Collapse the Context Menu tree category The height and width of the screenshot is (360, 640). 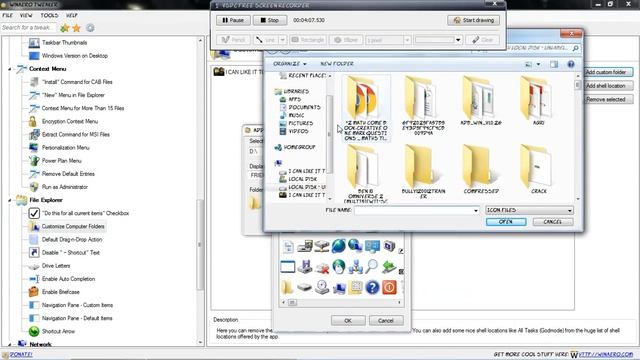coord(9,69)
